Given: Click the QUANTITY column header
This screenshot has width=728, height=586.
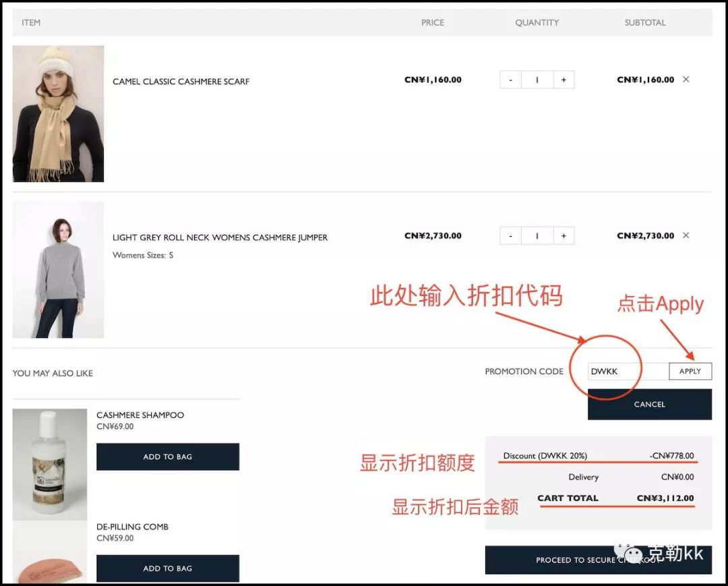Looking at the screenshot, I should tap(537, 22).
